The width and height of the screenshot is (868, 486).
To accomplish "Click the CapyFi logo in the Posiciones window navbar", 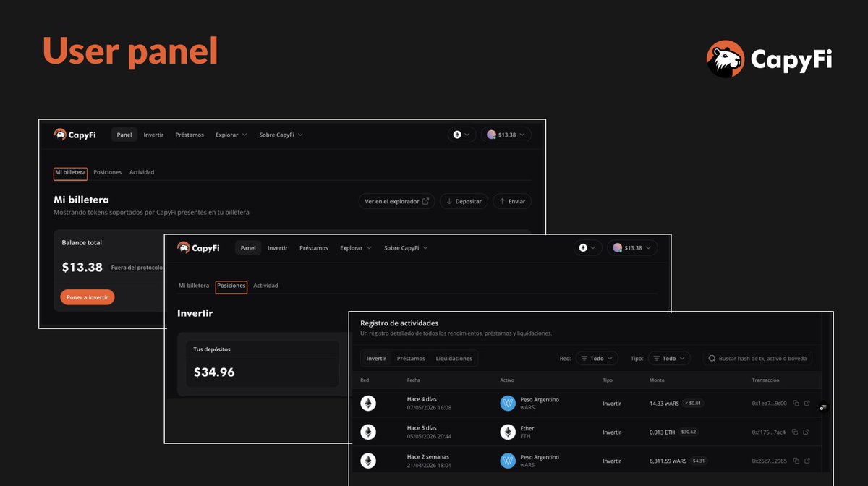I will click(198, 248).
